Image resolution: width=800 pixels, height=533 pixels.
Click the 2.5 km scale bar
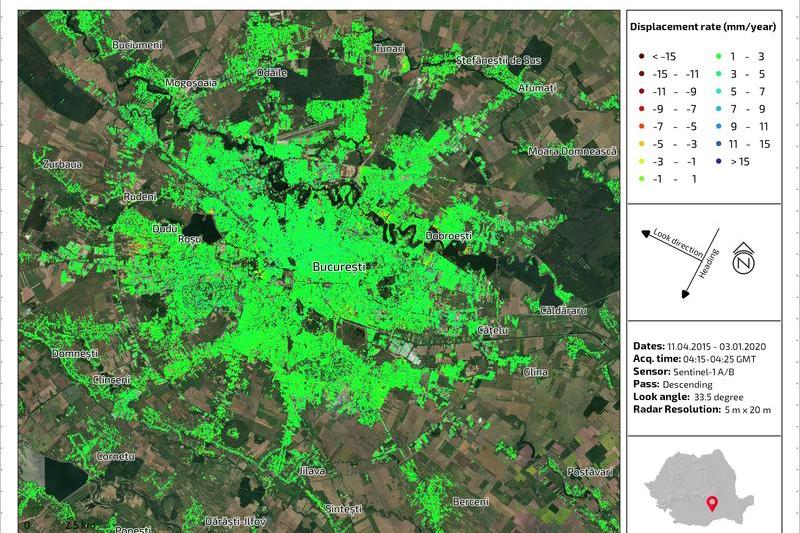80,524
